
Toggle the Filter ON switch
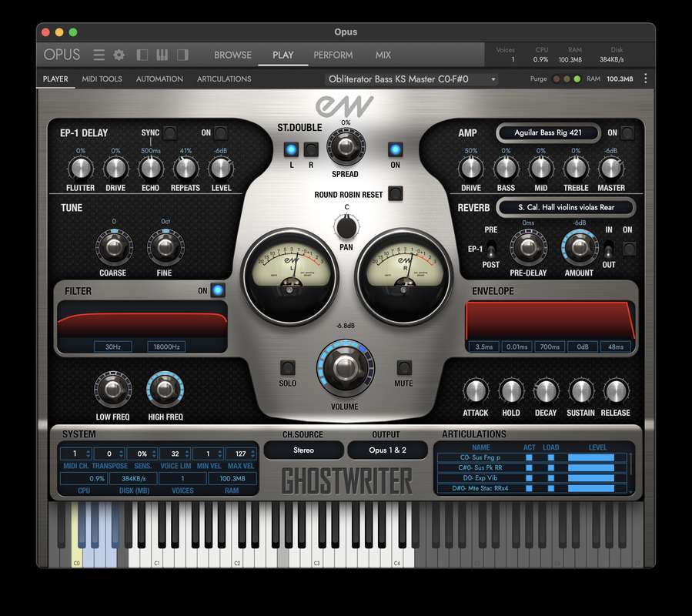click(x=219, y=290)
